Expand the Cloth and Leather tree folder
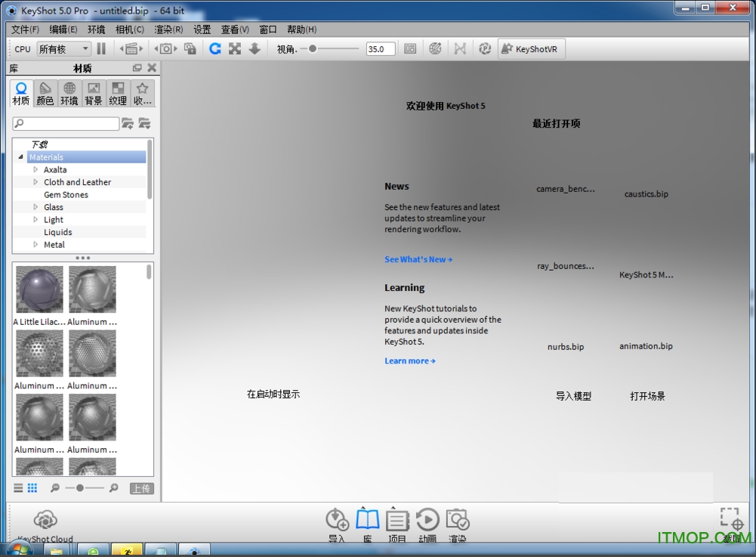The image size is (756, 557). click(35, 182)
